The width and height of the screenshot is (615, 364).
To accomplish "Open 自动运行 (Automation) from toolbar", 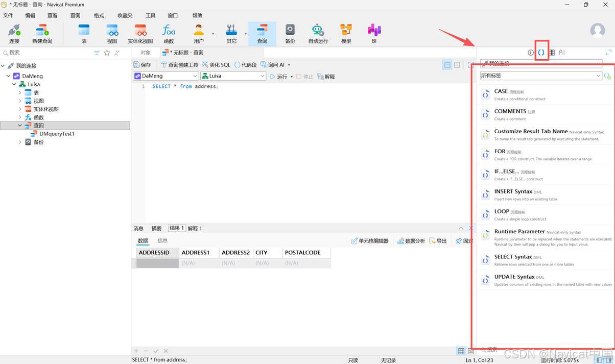I will 318,34.
